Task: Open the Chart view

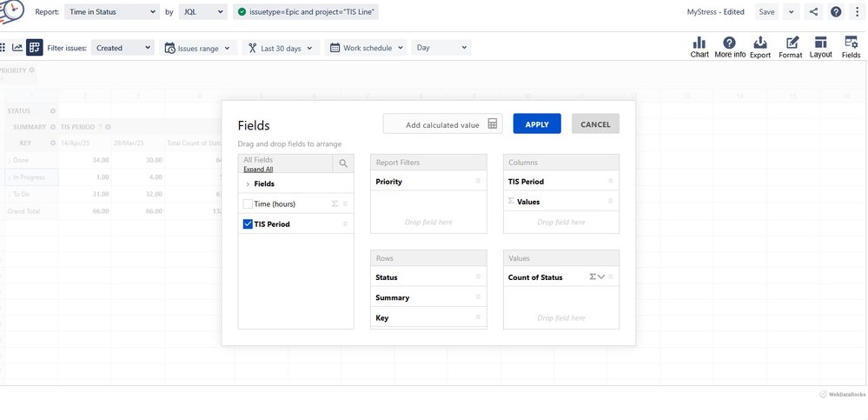Action: (699, 47)
